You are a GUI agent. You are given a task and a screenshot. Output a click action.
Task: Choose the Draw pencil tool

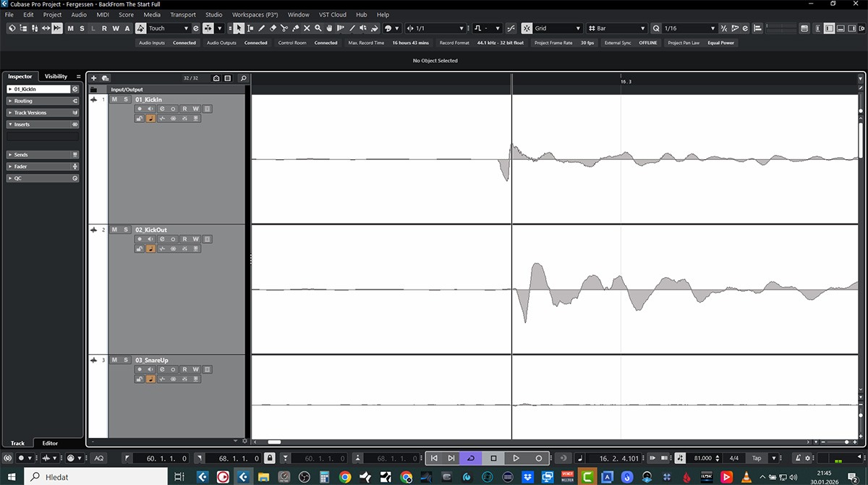262,28
